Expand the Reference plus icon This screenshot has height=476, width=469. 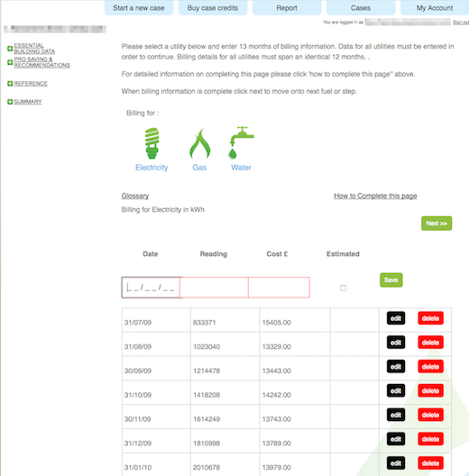(x=10, y=84)
